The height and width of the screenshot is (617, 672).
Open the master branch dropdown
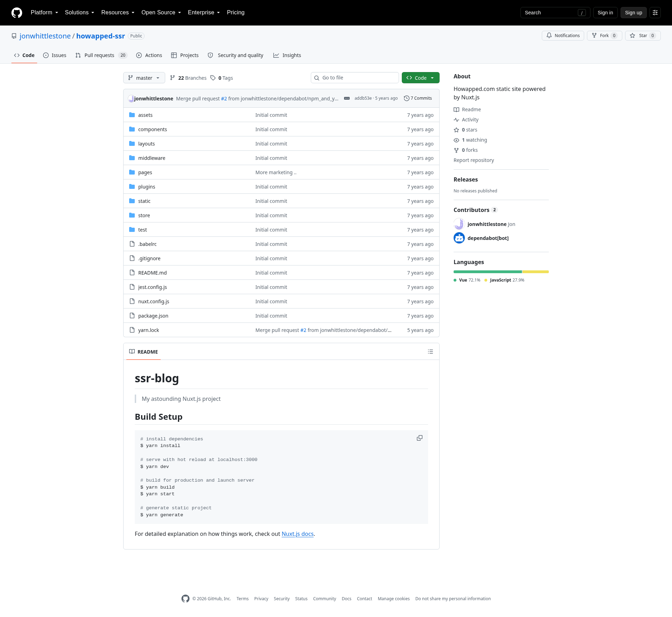click(x=144, y=78)
